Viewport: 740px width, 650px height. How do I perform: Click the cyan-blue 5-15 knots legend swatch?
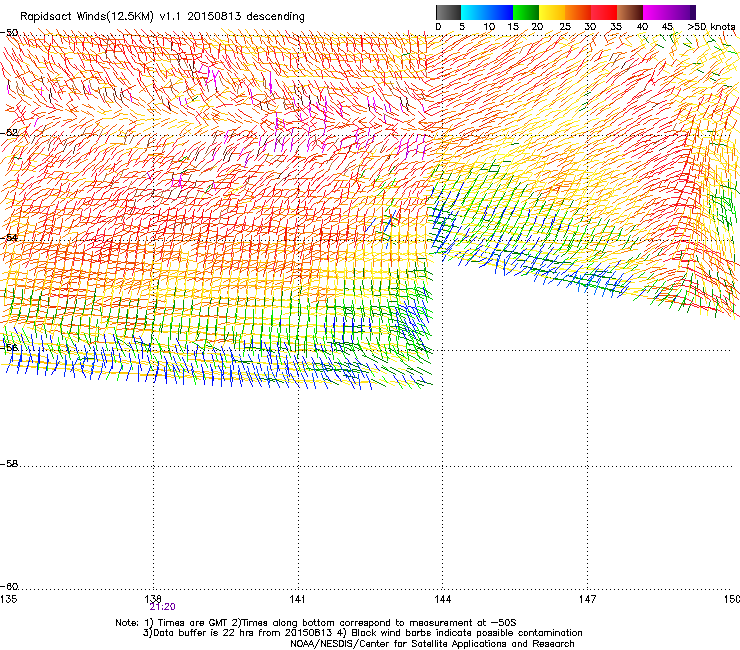[x=487, y=12]
